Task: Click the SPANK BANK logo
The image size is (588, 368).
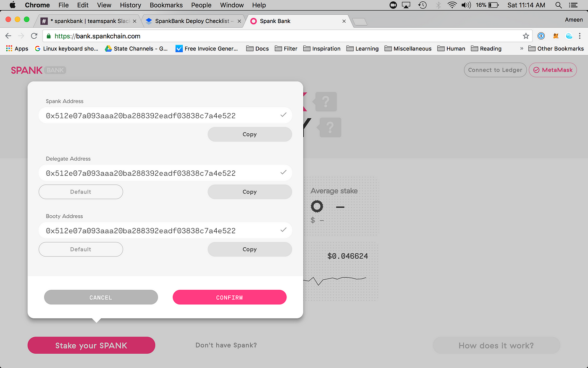Action: click(x=38, y=70)
